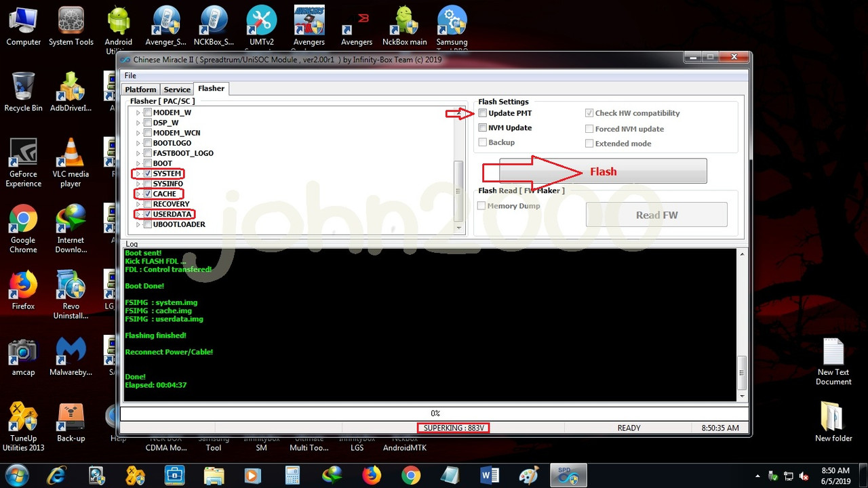Select the NckBox main desktop icon
Screen dimensions: 868x488
tap(405, 27)
